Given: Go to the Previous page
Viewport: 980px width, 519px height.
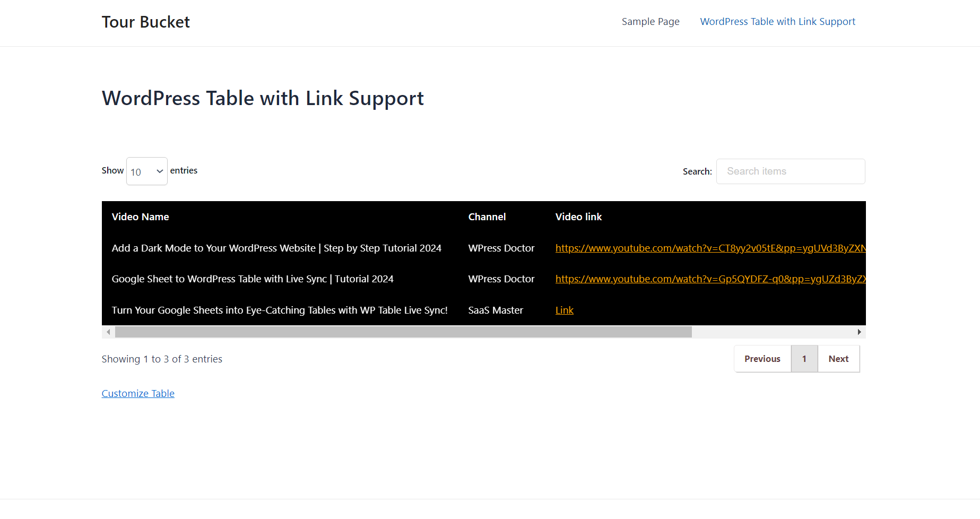Looking at the screenshot, I should 762,359.
